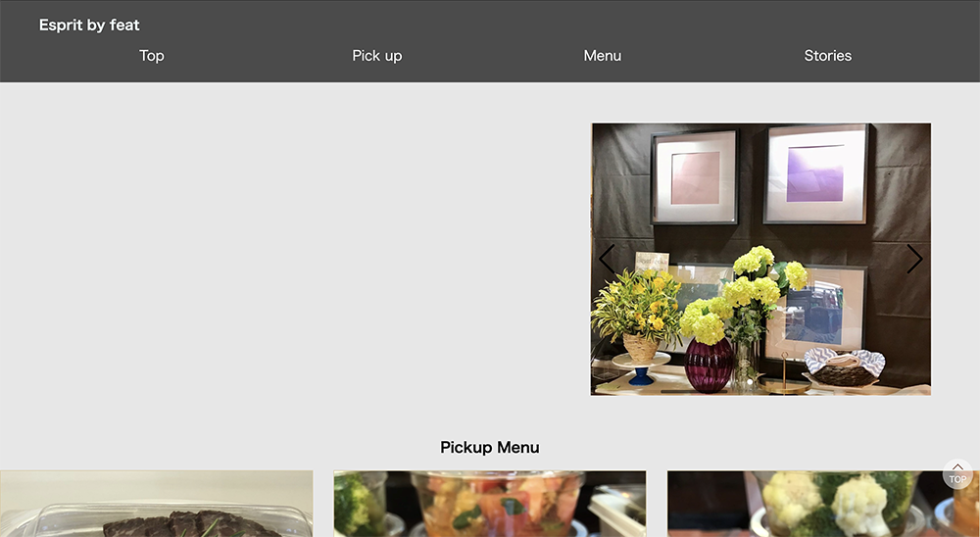980x537 pixels.
Task: Click the purple glass vase in slide
Action: tap(709, 366)
